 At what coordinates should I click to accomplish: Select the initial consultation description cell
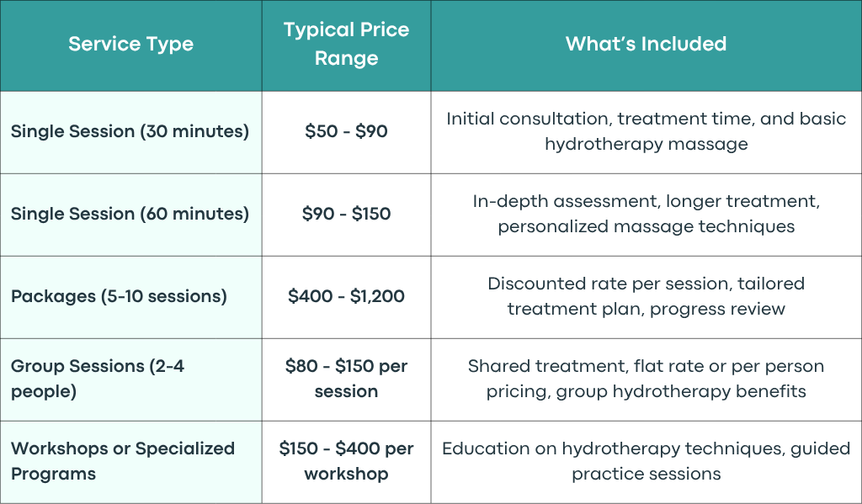tap(646, 131)
